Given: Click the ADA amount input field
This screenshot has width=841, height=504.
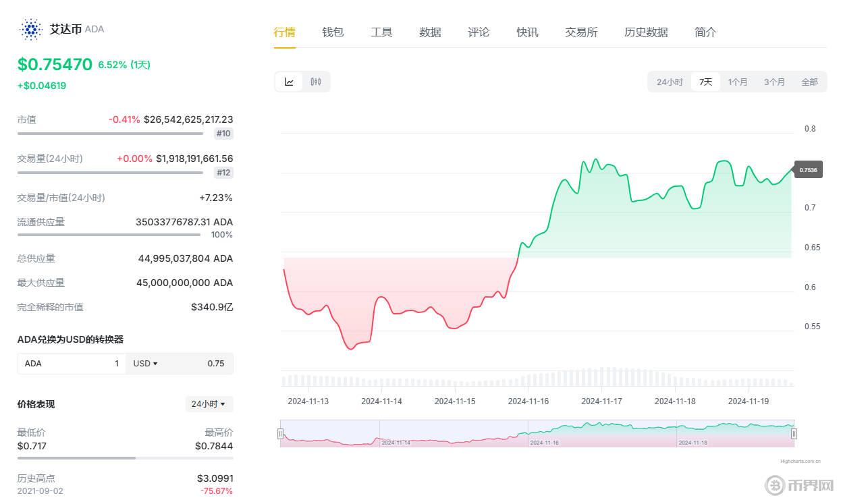Looking at the screenshot, I should click(72, 363).
